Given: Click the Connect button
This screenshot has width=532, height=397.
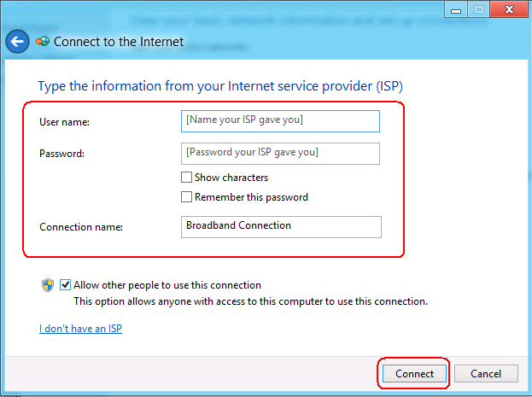Looking at the screenshot, I should (x=414, y=374).
